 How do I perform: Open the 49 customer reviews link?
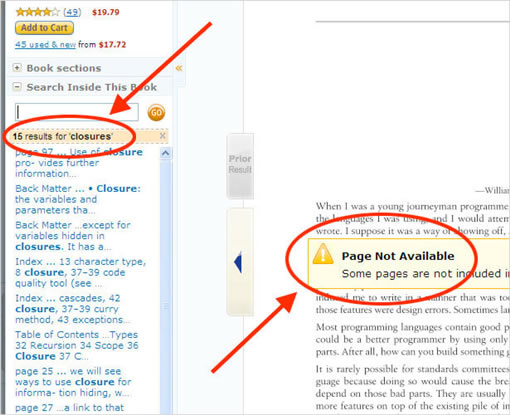(72, 12)
